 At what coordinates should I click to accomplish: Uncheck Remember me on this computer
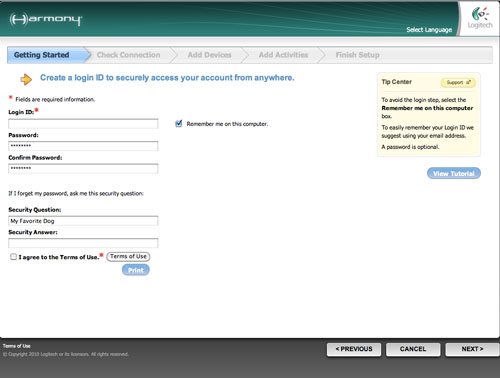pos(179,124)
